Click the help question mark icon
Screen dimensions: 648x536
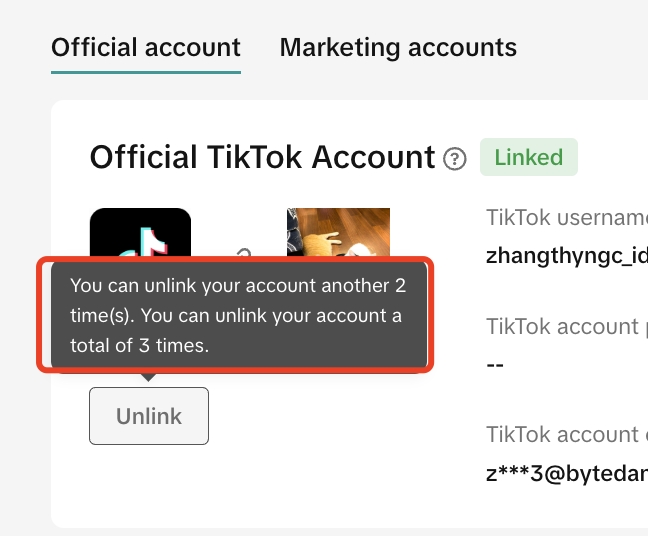455,158
